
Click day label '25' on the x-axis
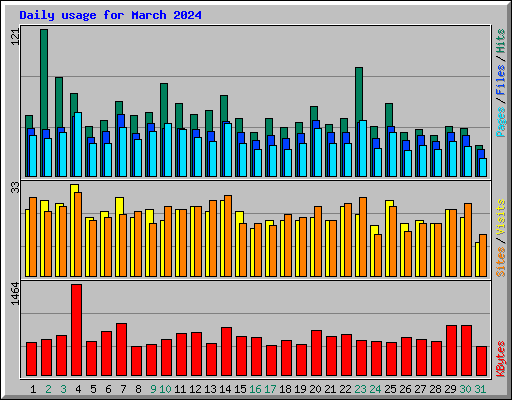point(390,389)
